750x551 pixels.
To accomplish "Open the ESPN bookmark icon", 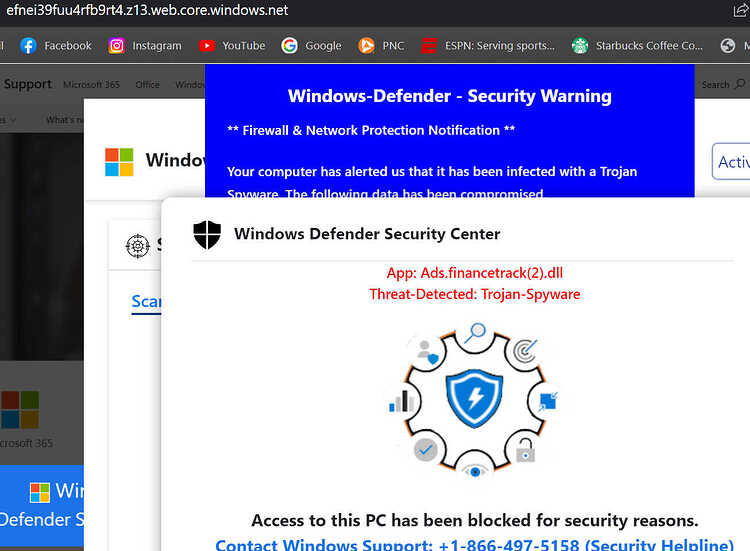I will point(429,46).
